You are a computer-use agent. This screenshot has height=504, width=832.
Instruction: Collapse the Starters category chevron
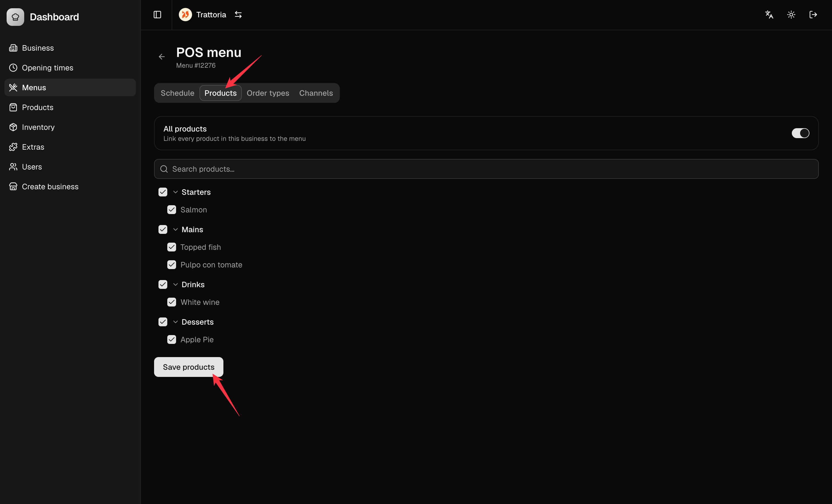(175, 192)
